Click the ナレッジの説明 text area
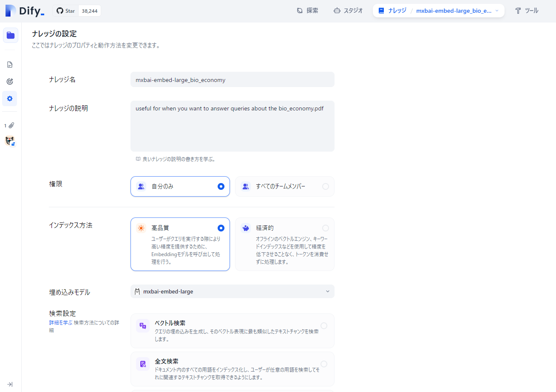 click(x=233, y=126)
